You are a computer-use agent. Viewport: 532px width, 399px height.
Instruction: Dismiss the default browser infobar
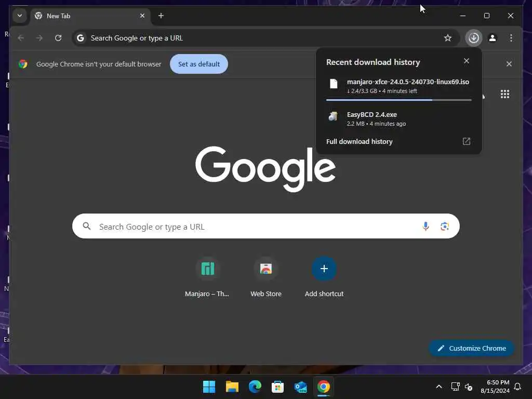coord(509,64)
